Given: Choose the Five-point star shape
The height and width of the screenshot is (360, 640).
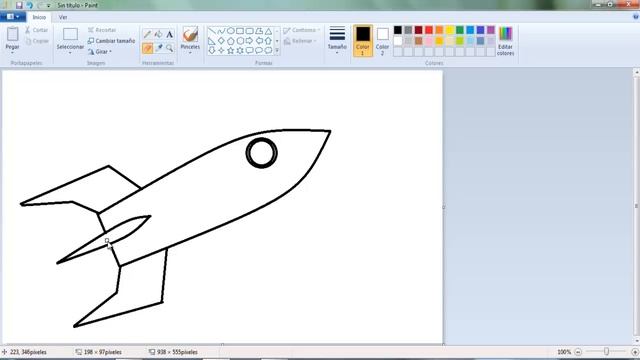Looking at the screenshot, I should coord(231,50).
